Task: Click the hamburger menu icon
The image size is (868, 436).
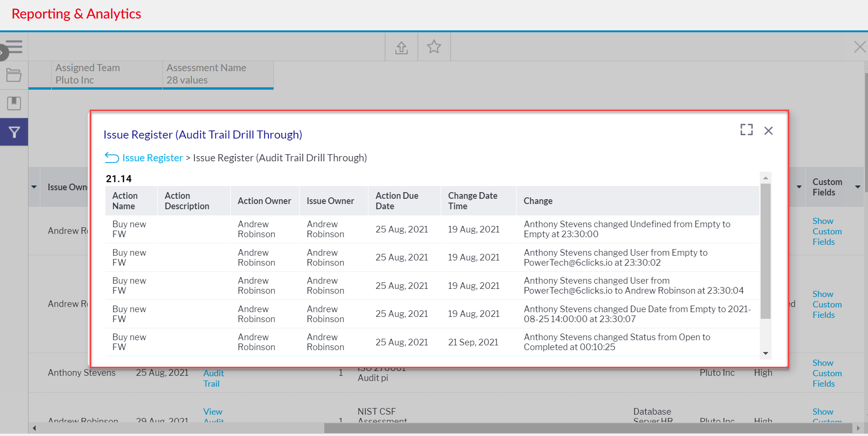Action: 14,46
